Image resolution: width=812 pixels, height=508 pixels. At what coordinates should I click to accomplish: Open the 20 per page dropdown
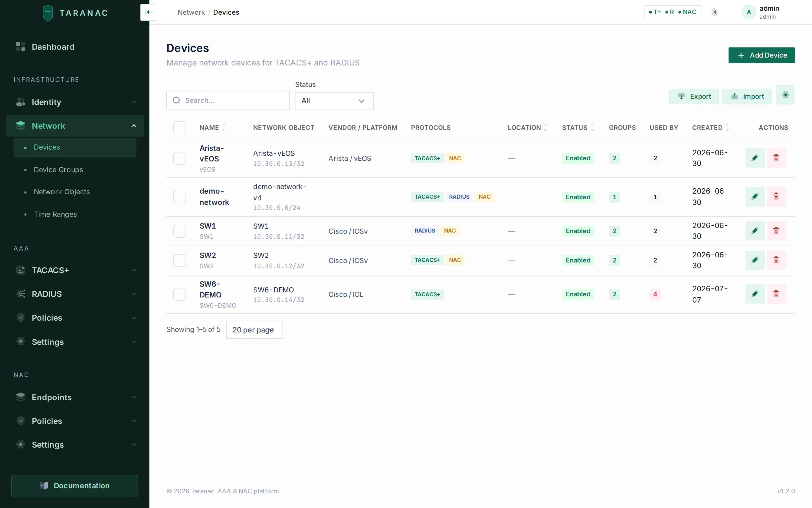pyautogui.click(x=254, y=330)
